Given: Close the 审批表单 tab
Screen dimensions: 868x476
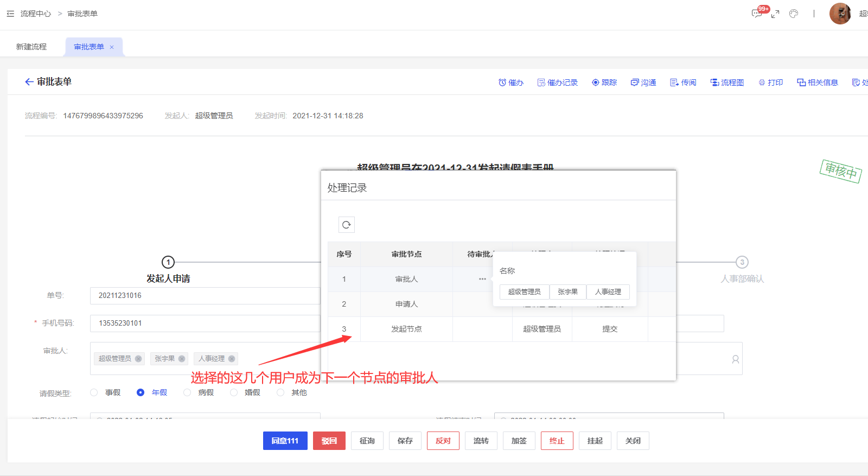Looking at the screenshot, I should [112, 47].
